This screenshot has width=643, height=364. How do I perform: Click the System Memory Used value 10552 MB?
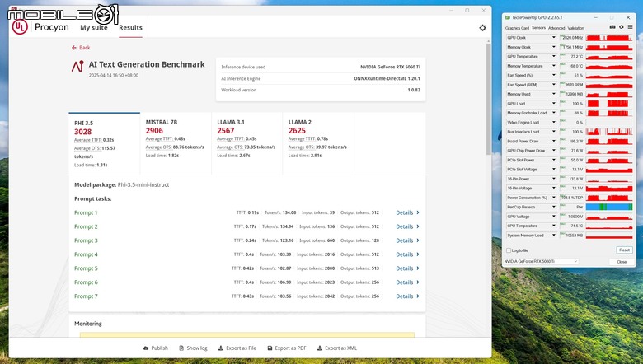(574, 236)
